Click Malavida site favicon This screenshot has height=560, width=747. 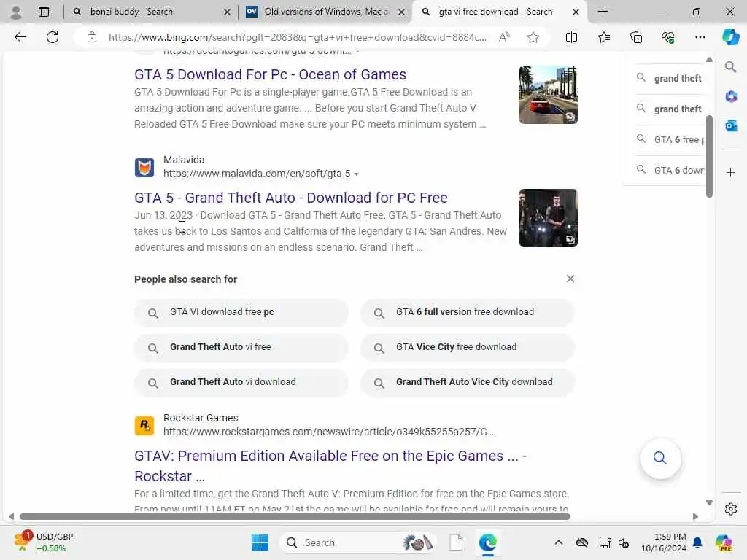coord(144,167)
